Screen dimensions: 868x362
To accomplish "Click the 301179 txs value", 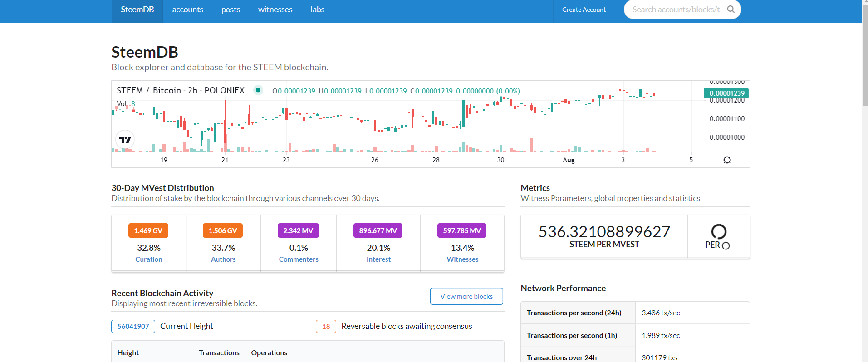I will 659,357.
